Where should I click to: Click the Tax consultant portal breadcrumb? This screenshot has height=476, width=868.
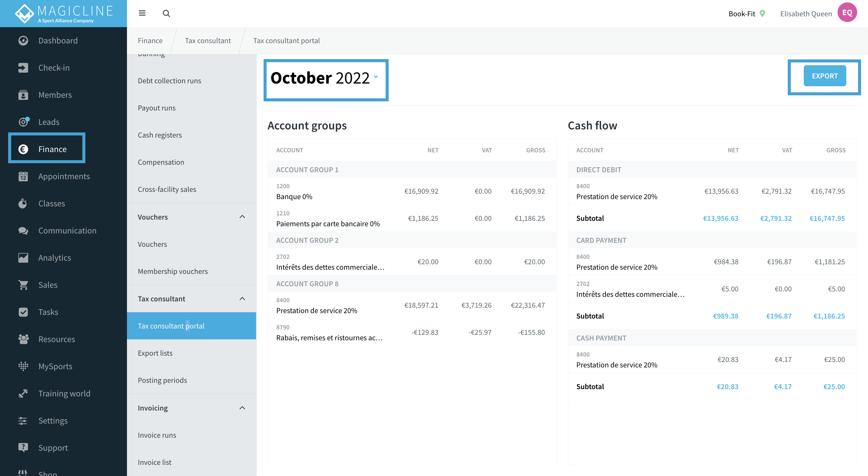coord(287,40)
